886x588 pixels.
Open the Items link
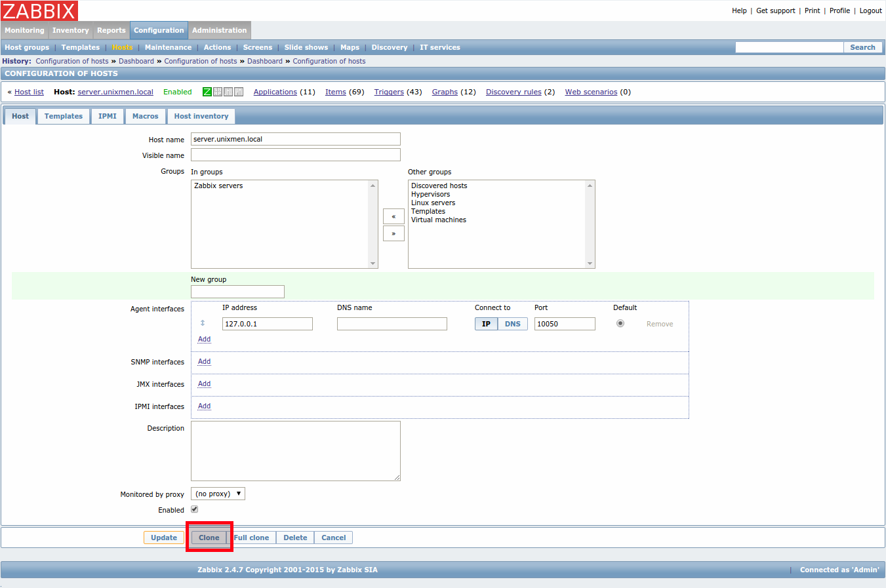click(x=336, y=92)
